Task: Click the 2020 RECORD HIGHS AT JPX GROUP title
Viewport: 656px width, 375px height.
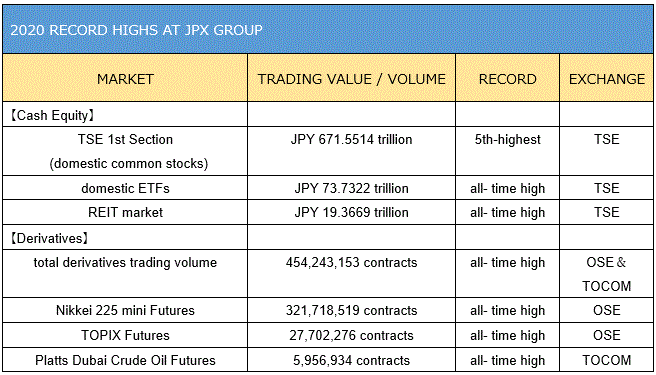Action: (136, 30)
